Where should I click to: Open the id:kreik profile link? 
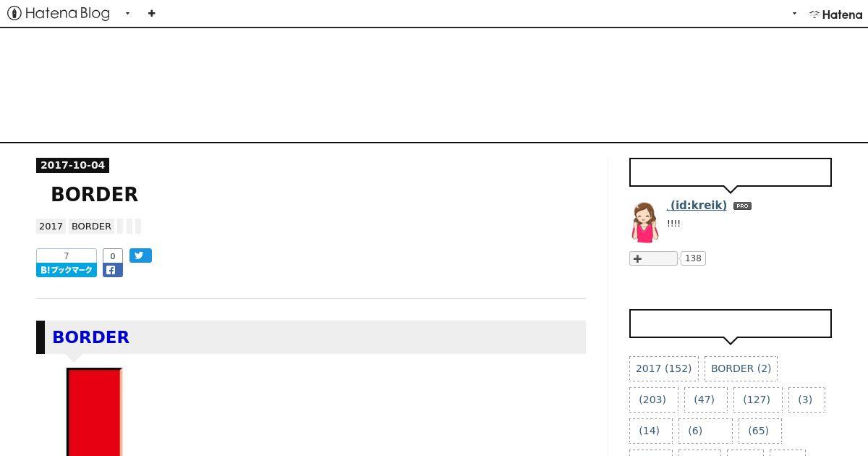coord(697,205)
